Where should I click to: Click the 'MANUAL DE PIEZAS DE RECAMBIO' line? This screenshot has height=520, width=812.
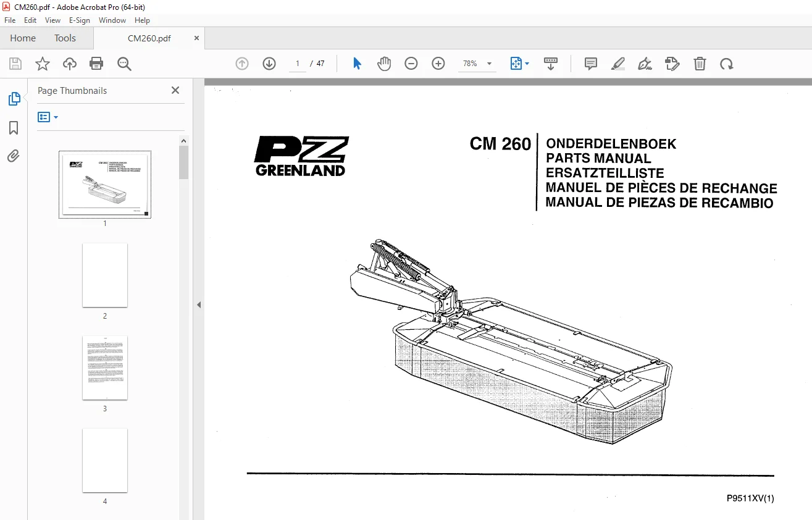click(659, 203)
